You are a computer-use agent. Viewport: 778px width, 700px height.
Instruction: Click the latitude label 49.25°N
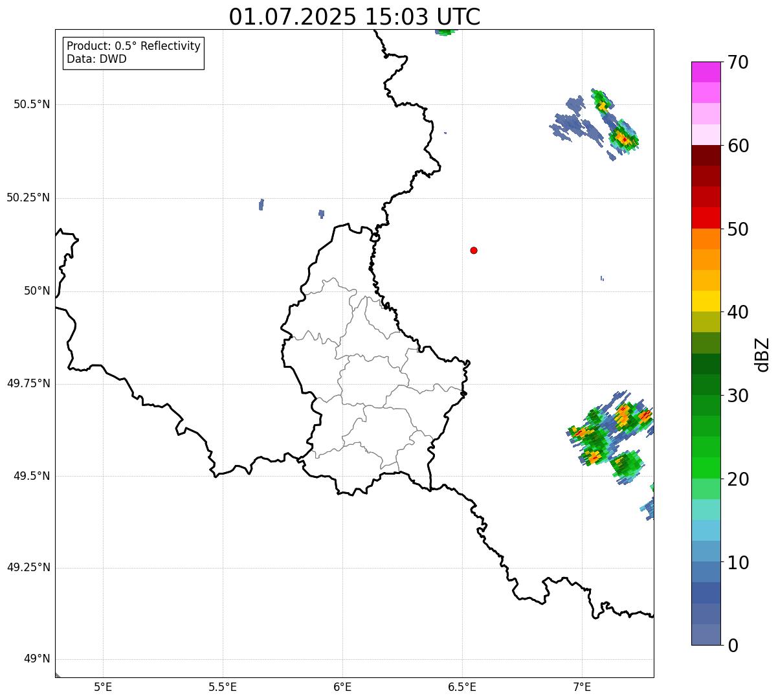point(28,568)
